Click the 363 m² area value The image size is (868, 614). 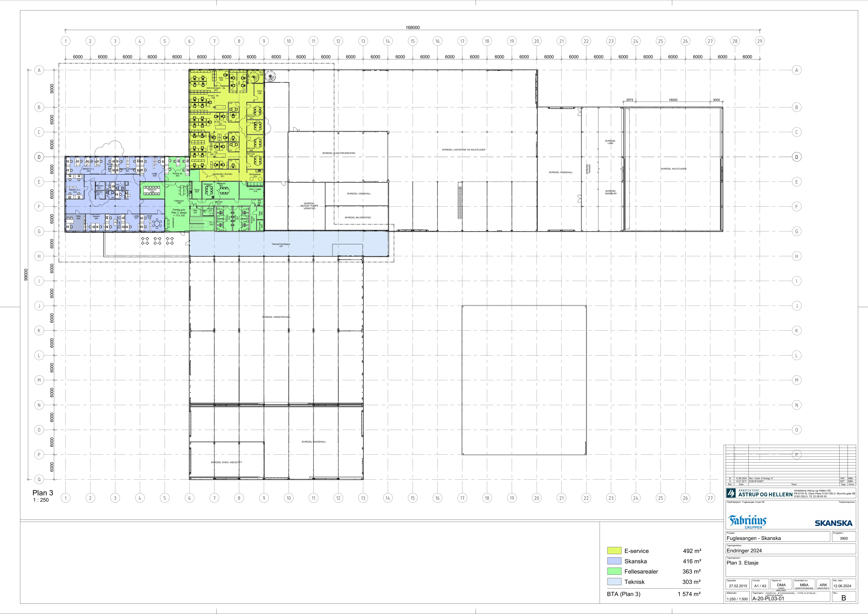pos(692,572)
